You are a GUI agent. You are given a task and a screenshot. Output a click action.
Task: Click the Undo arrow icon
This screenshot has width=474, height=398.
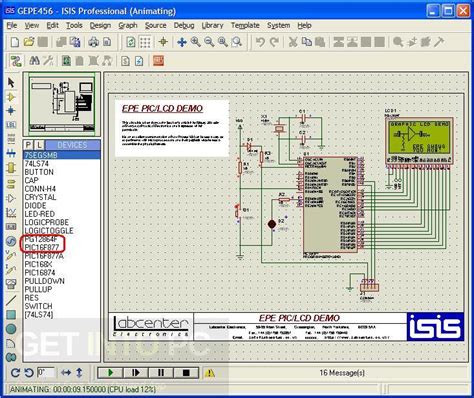point(260,42)
